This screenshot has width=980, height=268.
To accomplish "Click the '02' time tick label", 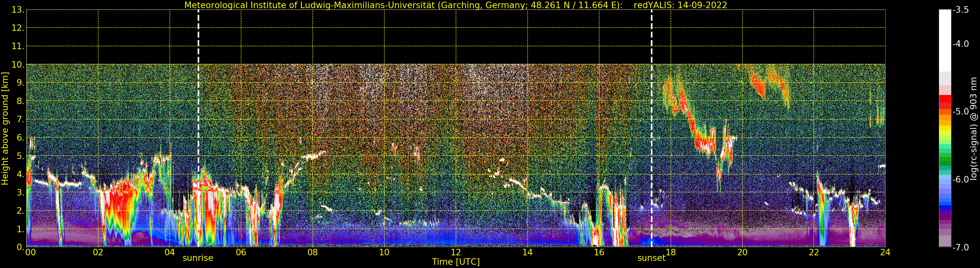I will click(x=98, y=252).
